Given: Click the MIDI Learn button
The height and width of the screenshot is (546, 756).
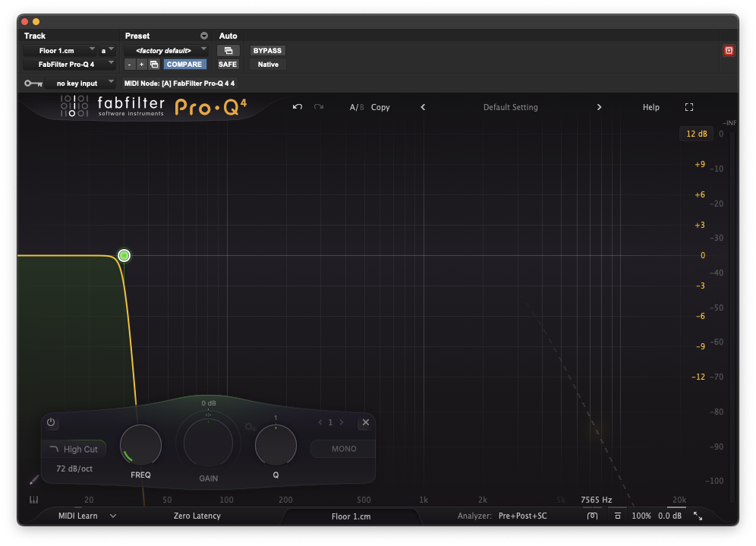Looking at the screenshot, I should [x=77, y=516].
